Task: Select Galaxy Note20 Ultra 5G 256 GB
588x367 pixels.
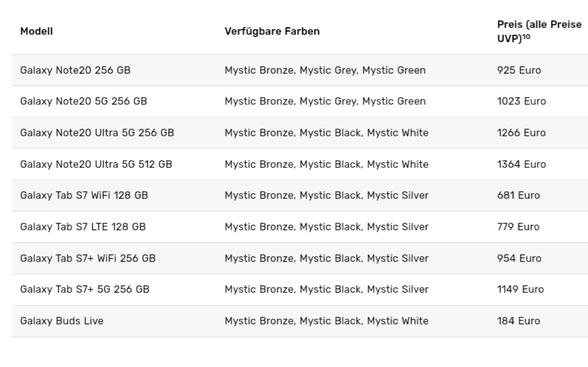Action: [x=97, y=133]
